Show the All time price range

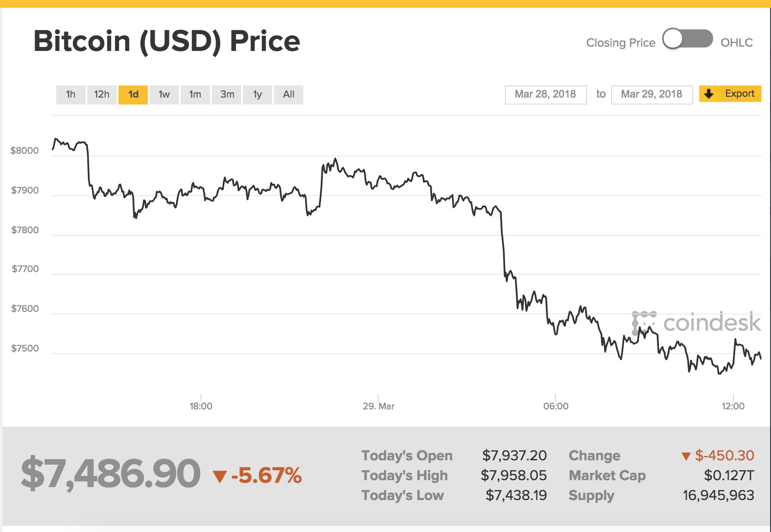[x=289, y=95]
